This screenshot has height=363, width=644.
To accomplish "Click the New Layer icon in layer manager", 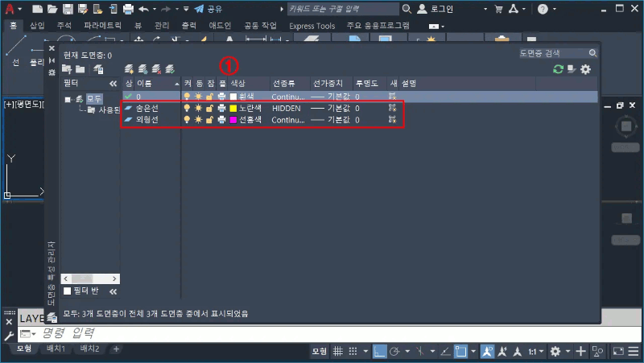I will point(130,69).
